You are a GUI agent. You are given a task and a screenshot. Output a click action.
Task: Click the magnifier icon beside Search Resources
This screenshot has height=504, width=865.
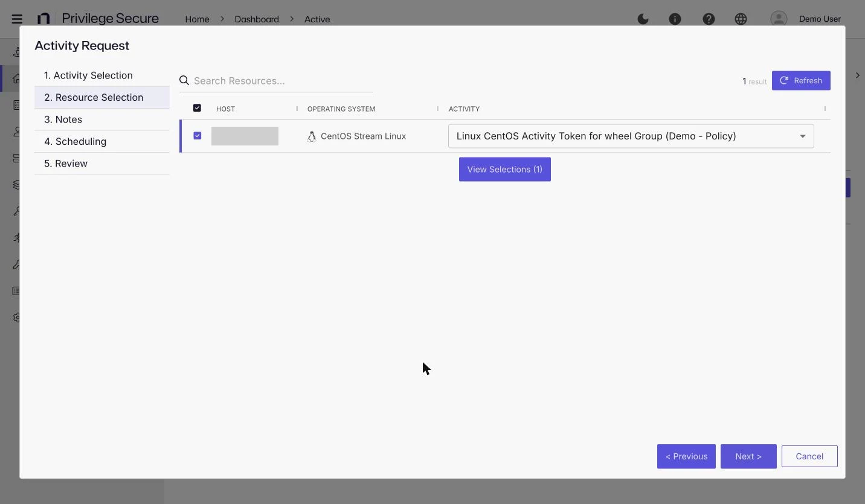pos(184,80)
